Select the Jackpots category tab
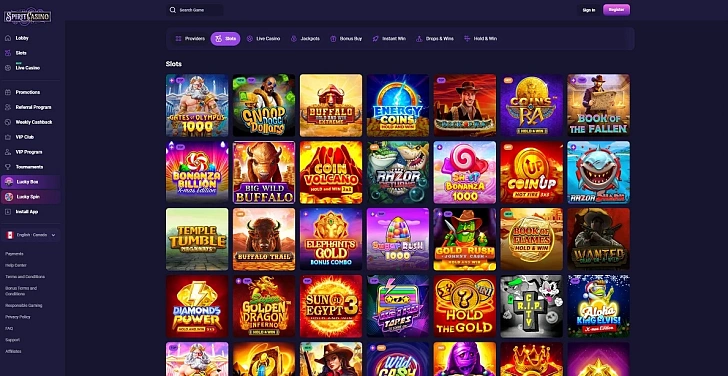This screenshot has height=376, width=728. click(x=305, y=39)
